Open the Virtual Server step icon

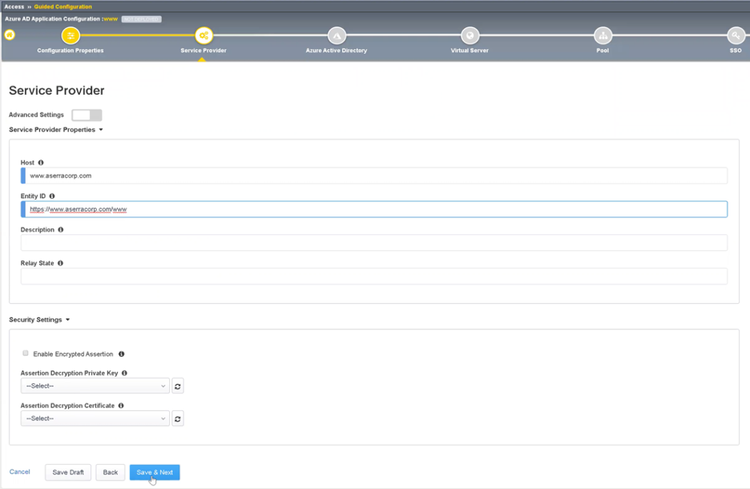pyautogui.click(x=470, y=35)
